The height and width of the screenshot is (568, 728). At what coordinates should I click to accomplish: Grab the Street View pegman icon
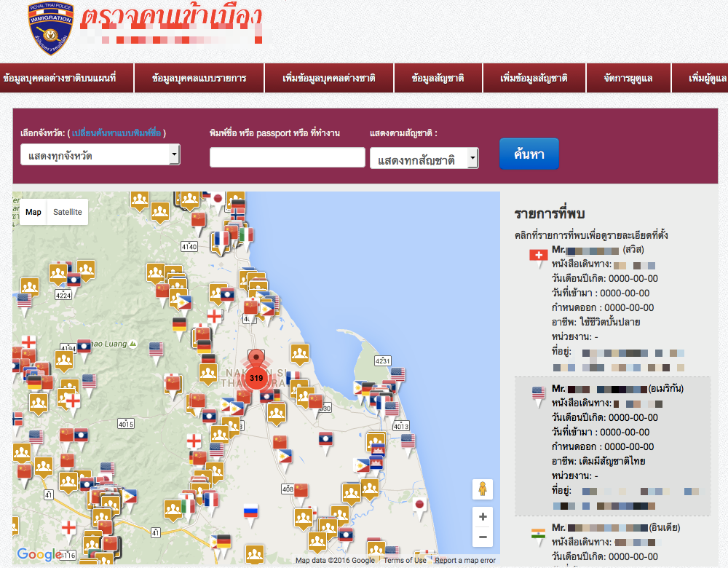tap(483, 489)
